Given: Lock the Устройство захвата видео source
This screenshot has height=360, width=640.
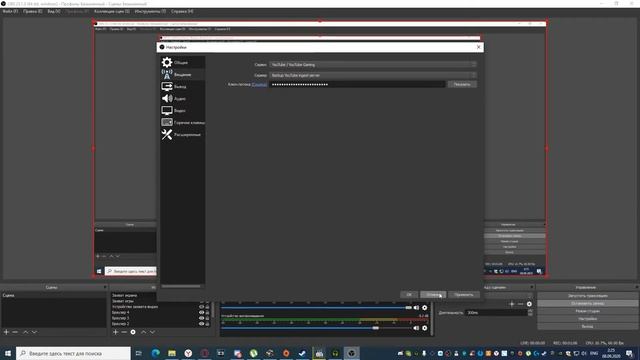Looking at the screenshot, I should (207, 307).
